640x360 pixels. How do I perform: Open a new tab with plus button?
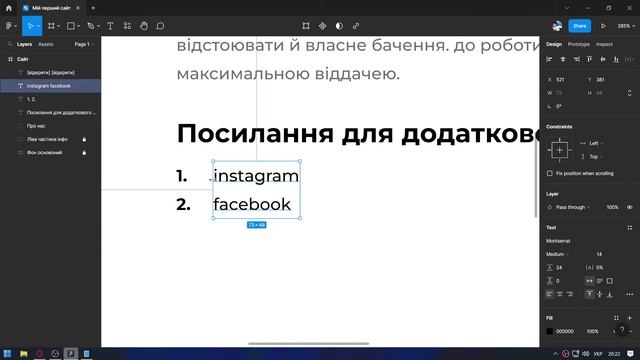click(x=93, y=8)
